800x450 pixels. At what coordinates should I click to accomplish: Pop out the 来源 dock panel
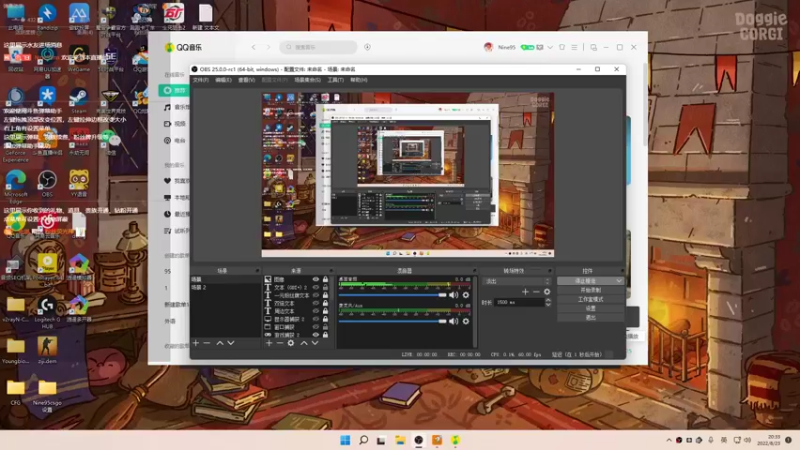tap(331, 270)
